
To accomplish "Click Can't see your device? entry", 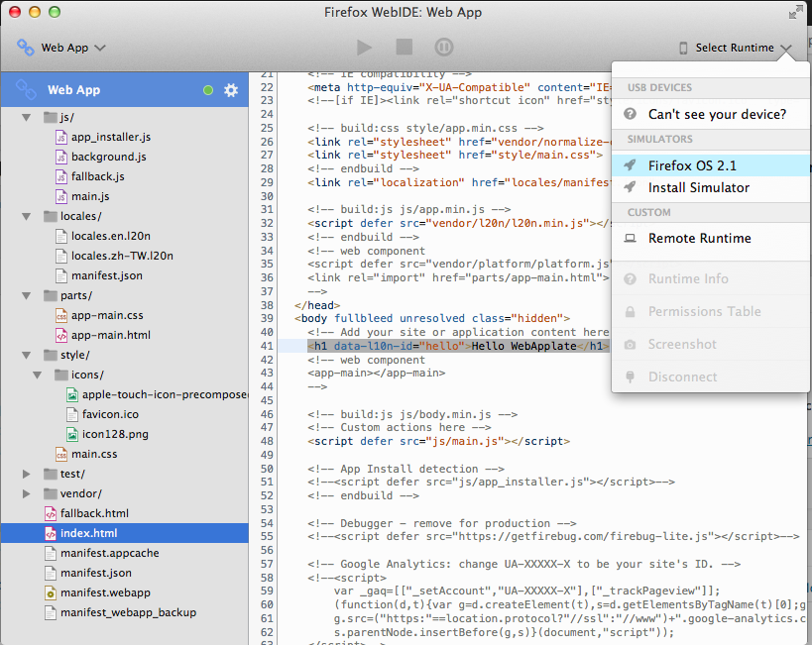I will point(711,114).
